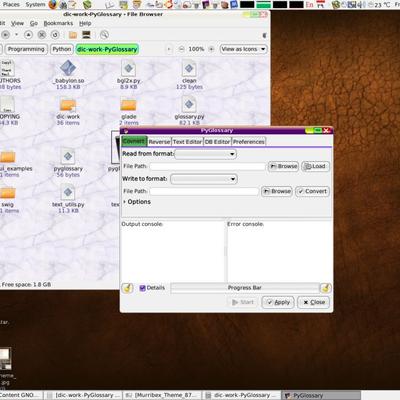The width and height of the screenshot is (400, 400).
Task: Click the 23 °C weather applet
Action: coord(378,5)
